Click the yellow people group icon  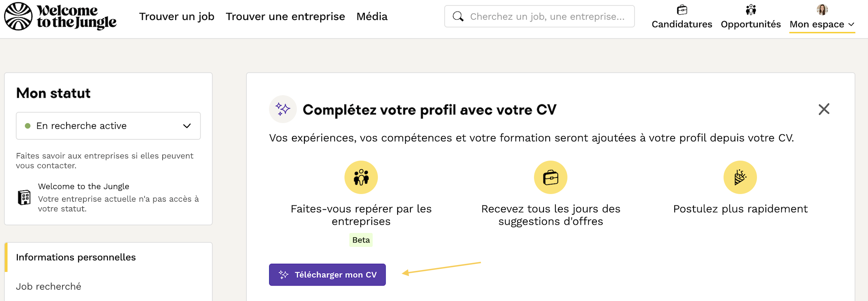click(361, 178)
